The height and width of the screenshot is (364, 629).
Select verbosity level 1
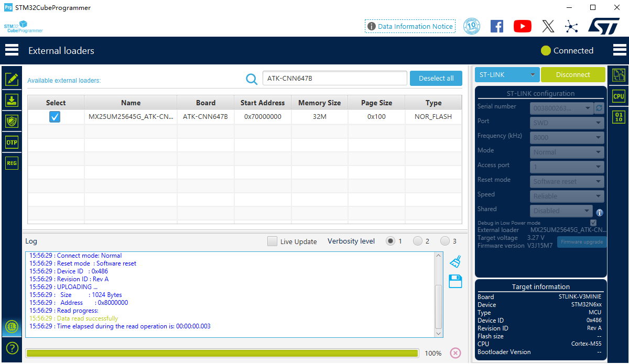point(391,241)
